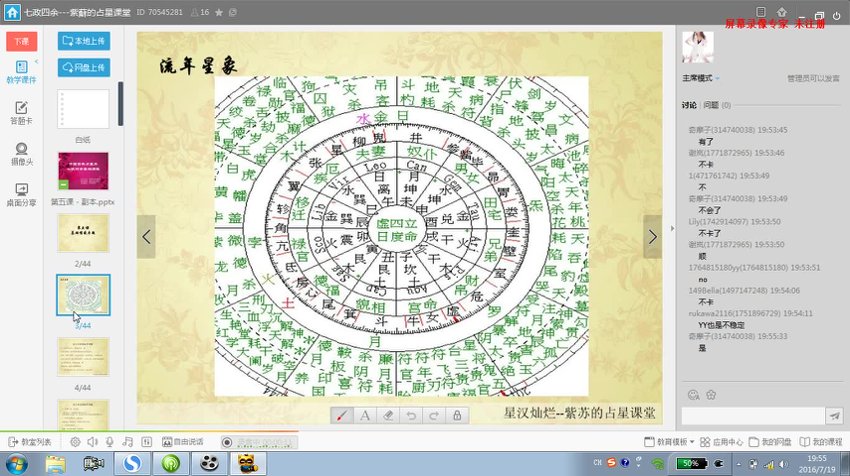Image resolution: width=850 pixels, height=476 pixels.
Task: Select the eraser tool
Action: point(388,416)
